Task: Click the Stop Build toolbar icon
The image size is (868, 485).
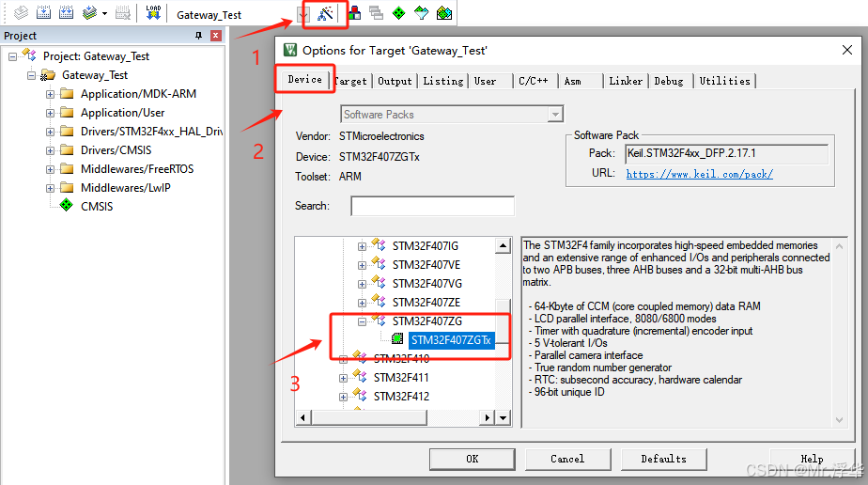Action: coord(123,12)
